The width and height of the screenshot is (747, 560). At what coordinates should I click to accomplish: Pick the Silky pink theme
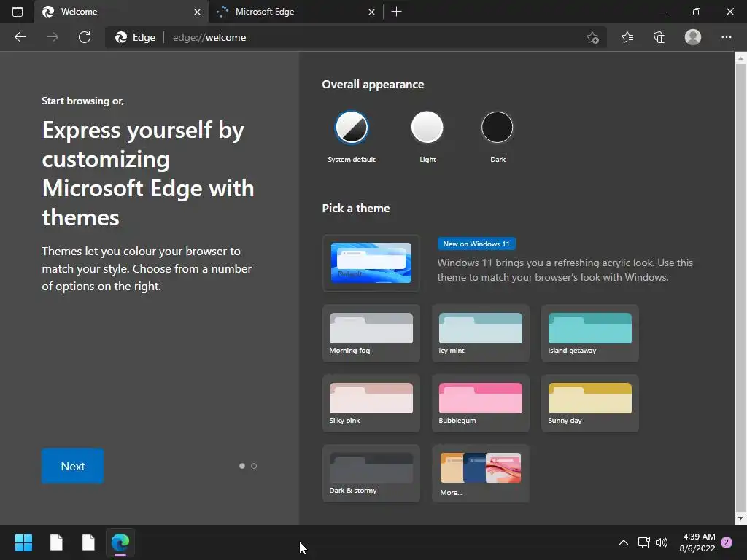371,403
